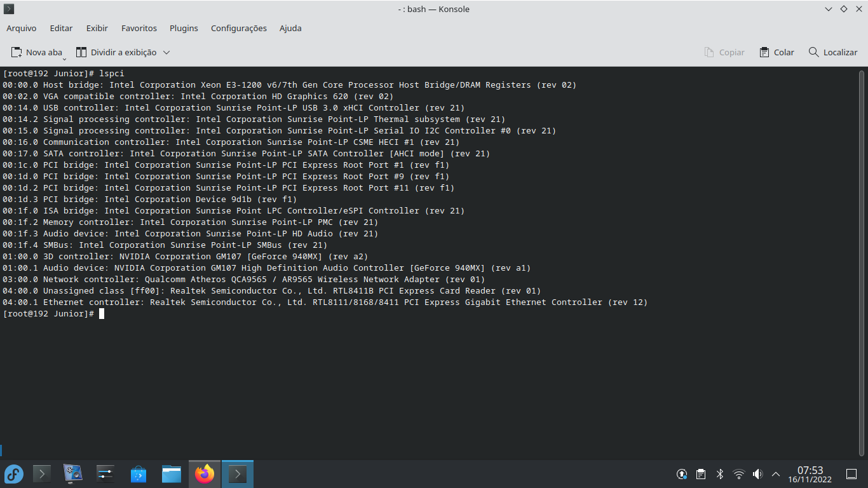This screenshot has height=488, width=868.
Task: Click the Thermal subsystem line 00:14.2
Action: pyautogui.click(x=254, y=119)
